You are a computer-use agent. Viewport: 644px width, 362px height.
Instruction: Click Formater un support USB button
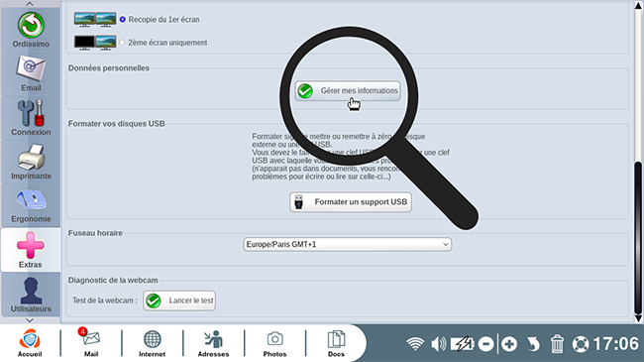coord(351,202)
